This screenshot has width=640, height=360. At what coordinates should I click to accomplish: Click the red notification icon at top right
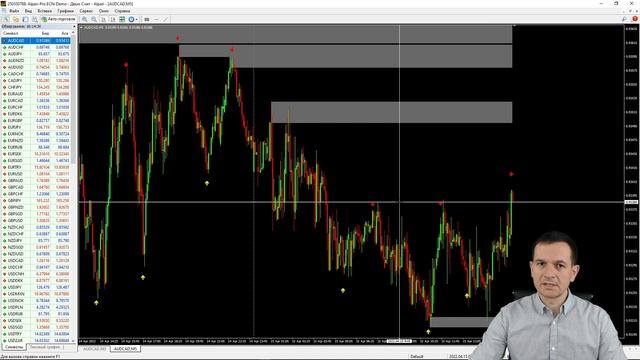pyautogui.click(x=635, y=19)
